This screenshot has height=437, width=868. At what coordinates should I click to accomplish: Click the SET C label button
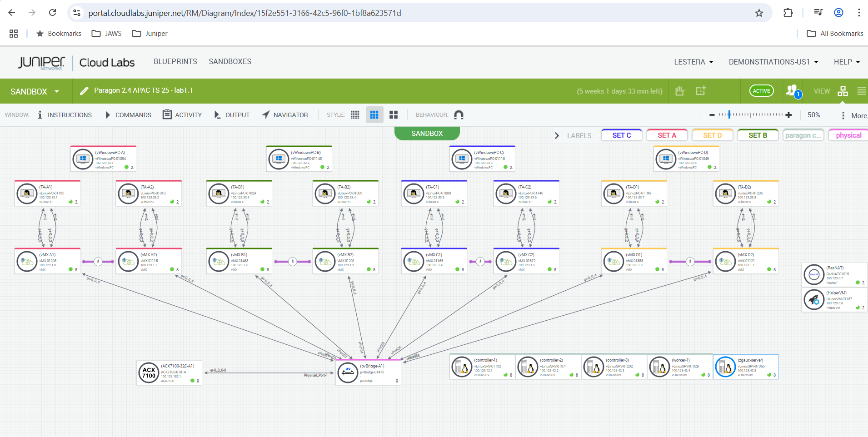(x=621, y=135)
